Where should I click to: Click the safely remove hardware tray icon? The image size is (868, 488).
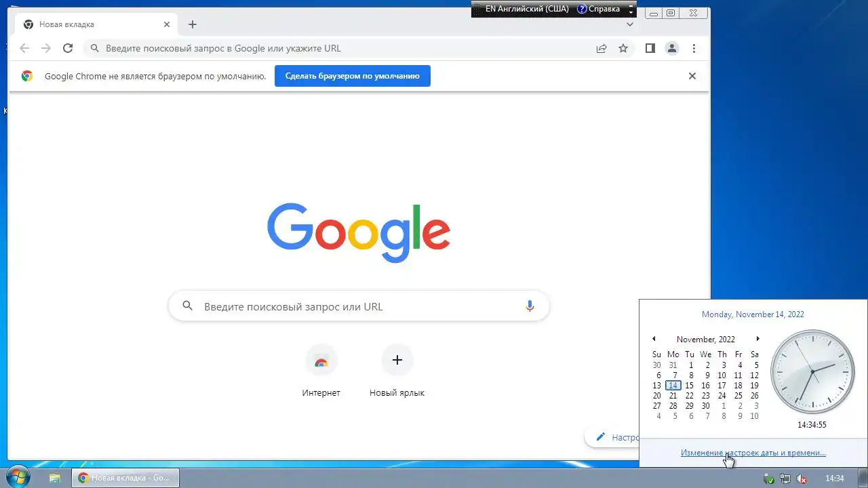pyautogui.click(x=768, y=479)
